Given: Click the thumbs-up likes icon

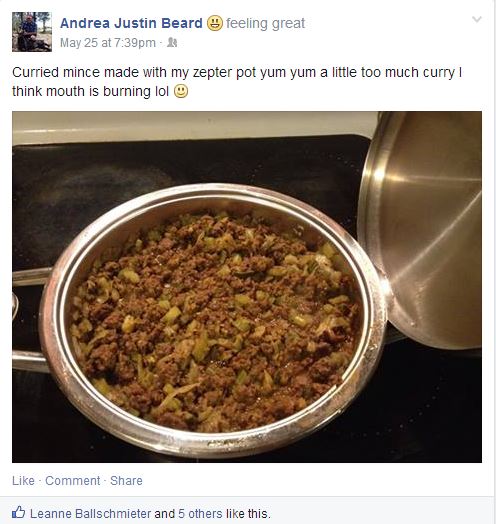Looking at the screenshot, I should pos(18,512).
